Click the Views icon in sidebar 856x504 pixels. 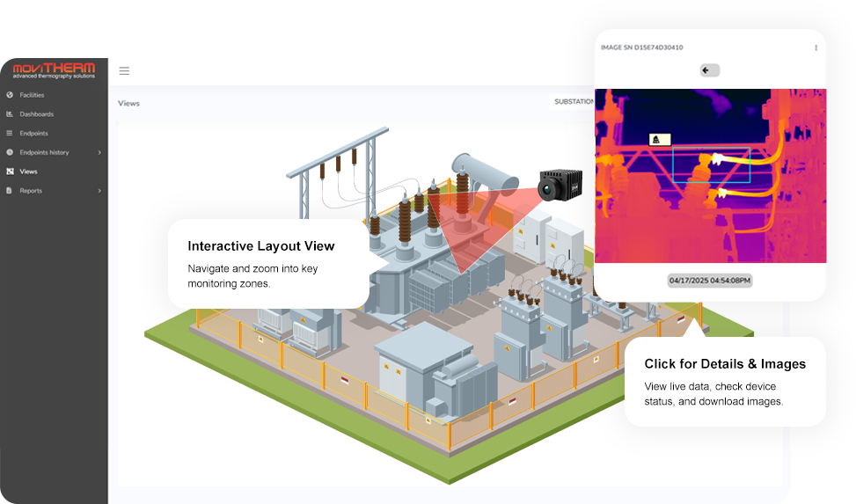10,172
